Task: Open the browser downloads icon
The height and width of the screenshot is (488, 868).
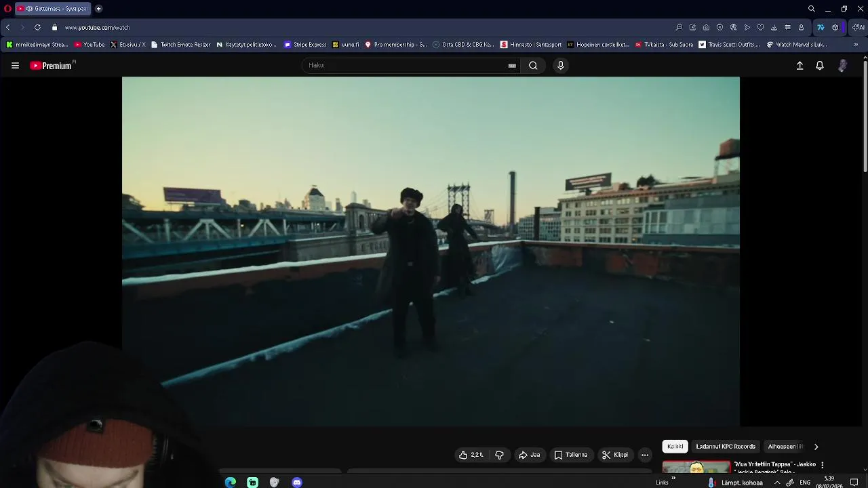Action: tap(774, 28)
